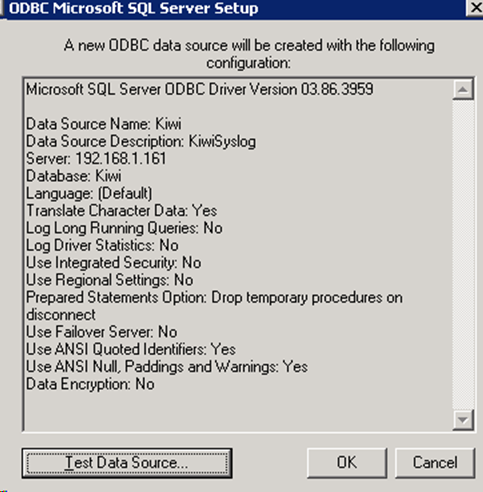Click the Use ANSI Quoted Identifiers line

coord(131,349)
